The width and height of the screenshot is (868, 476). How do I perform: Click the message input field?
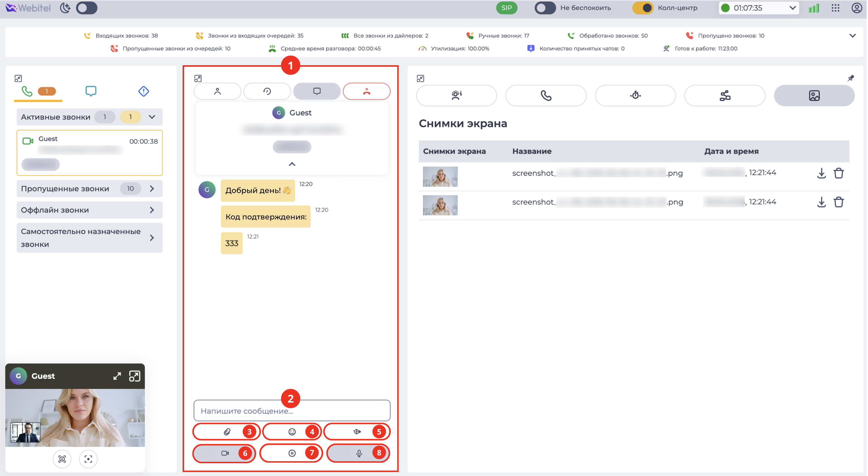292,411
